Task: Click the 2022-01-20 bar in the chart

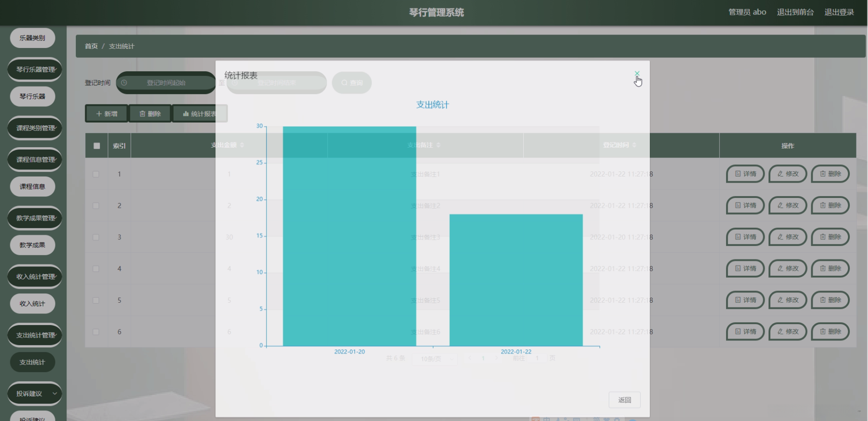Action: pyautogui.click(x=349, y=236)
